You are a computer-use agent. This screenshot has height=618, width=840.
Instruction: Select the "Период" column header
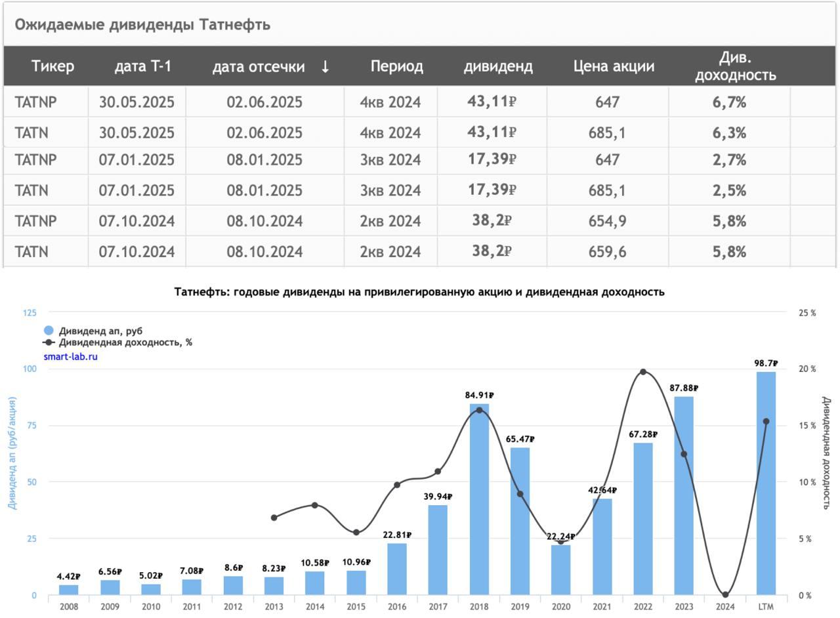396,66
